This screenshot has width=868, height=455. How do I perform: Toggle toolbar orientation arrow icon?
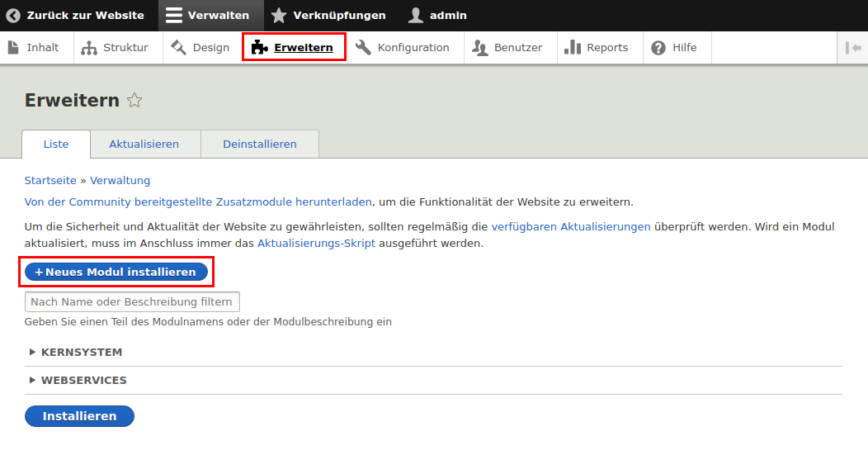click(x=853, y=48)
